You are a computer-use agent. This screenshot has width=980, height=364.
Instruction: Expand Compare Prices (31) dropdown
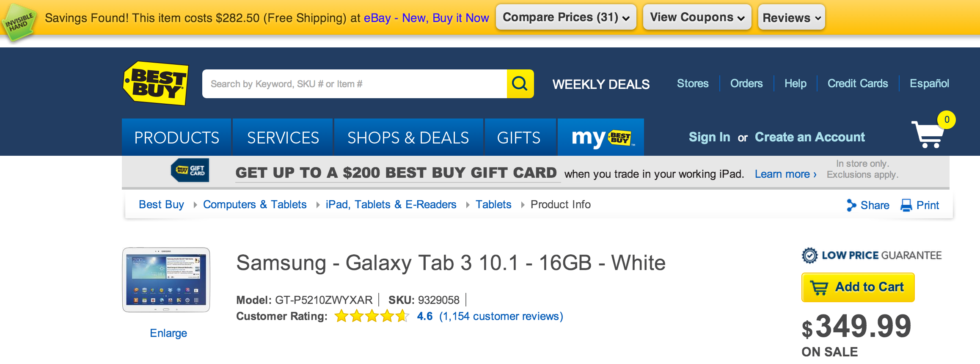[566, 17]
